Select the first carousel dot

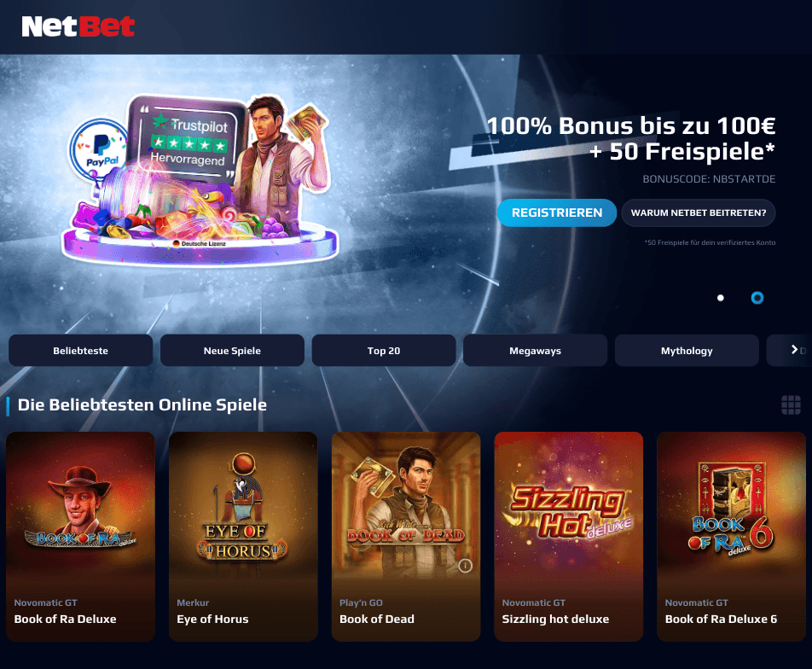[x=721, y=298]
